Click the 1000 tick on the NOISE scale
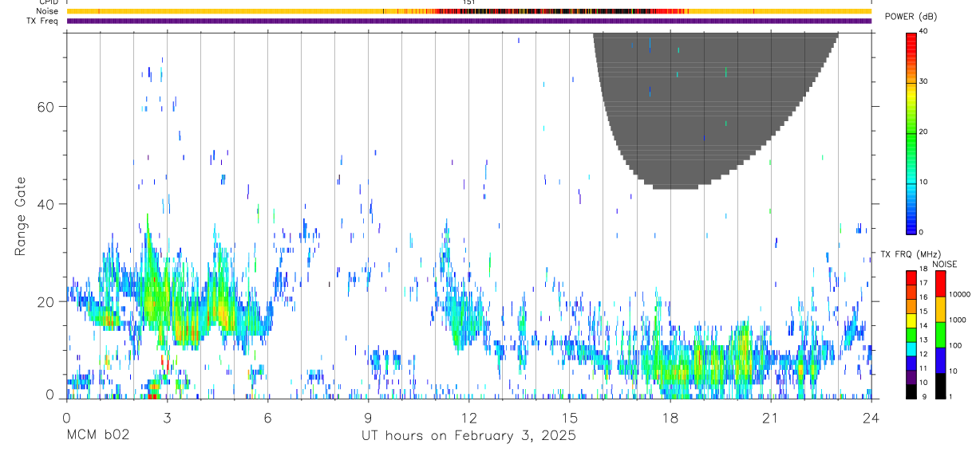The image size is (980, 452). [958, 320]
